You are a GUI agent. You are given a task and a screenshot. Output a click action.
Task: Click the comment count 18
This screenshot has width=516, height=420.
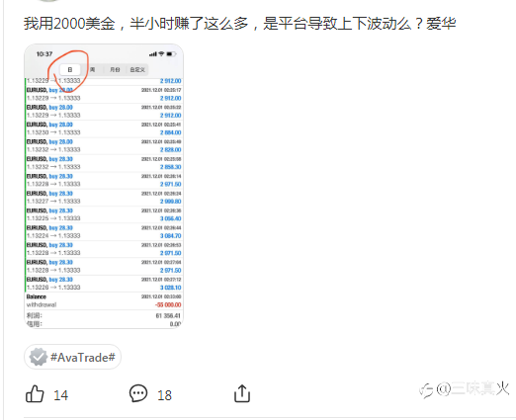pos(164,395)
